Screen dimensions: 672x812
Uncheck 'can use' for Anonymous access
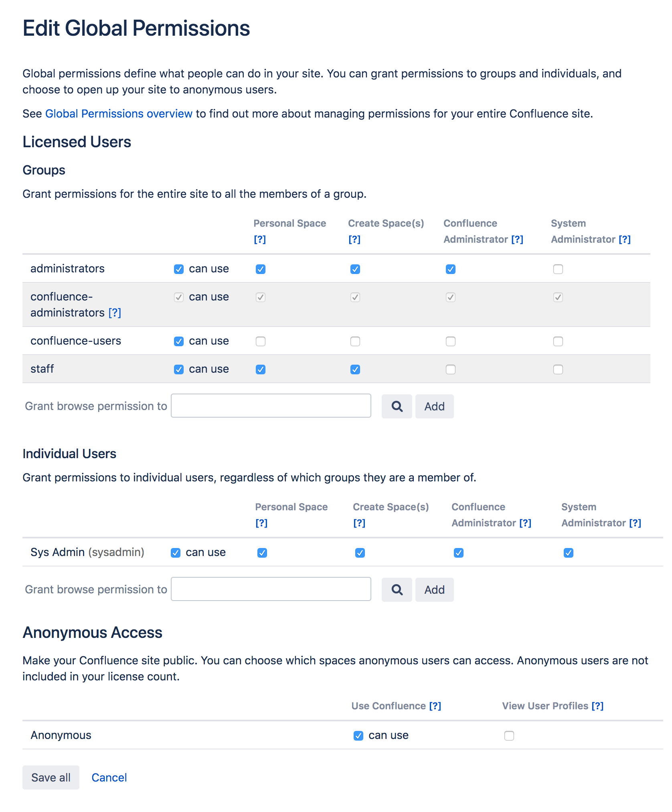(358, 736)
